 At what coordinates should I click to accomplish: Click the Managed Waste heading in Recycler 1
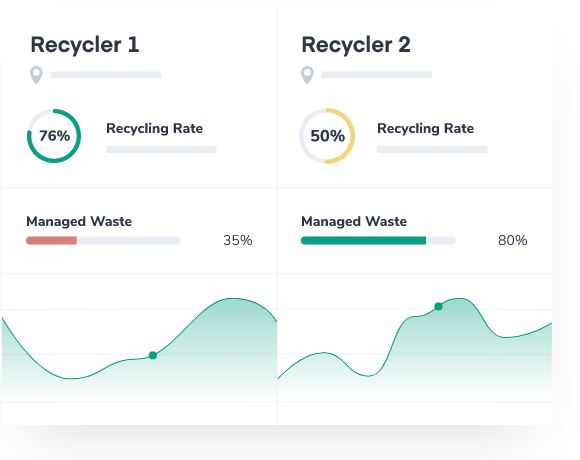coord(79,221)
